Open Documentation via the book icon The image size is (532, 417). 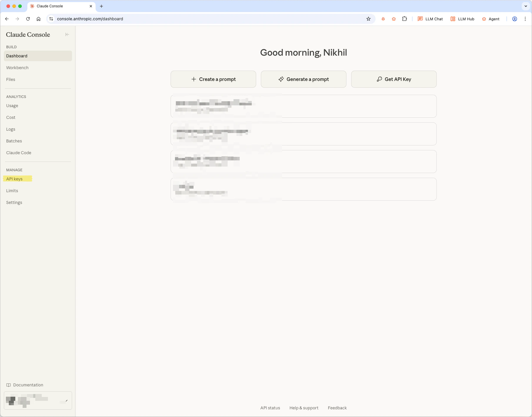9,385
